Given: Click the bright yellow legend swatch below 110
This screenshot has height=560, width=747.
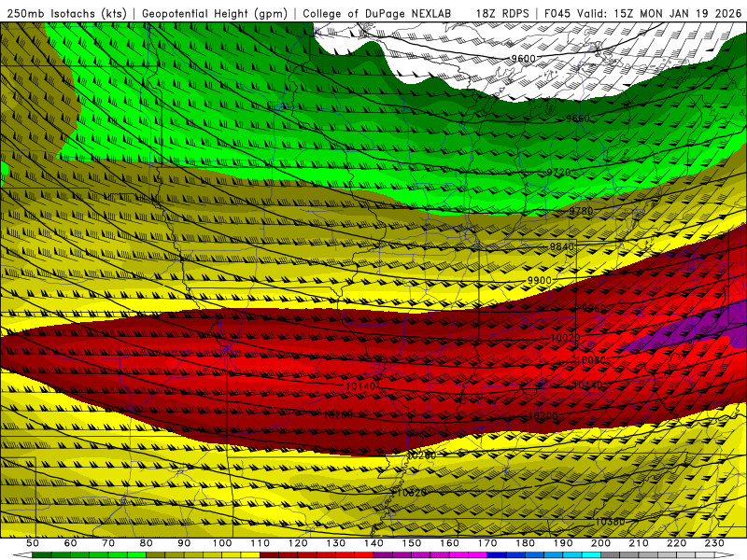Looking at the screenshot, I should 250,555.
